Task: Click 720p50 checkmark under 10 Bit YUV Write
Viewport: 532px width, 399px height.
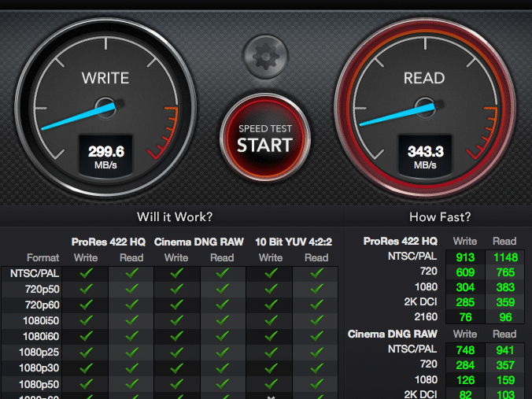Action: 271,289
